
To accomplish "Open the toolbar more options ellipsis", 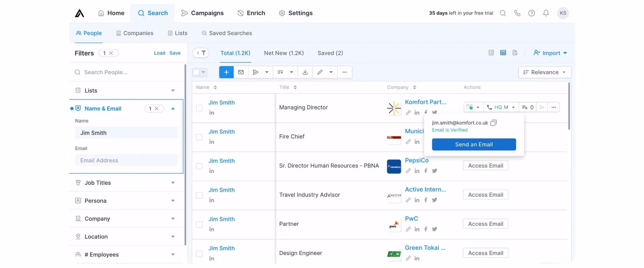I will [x=345, y=72].
